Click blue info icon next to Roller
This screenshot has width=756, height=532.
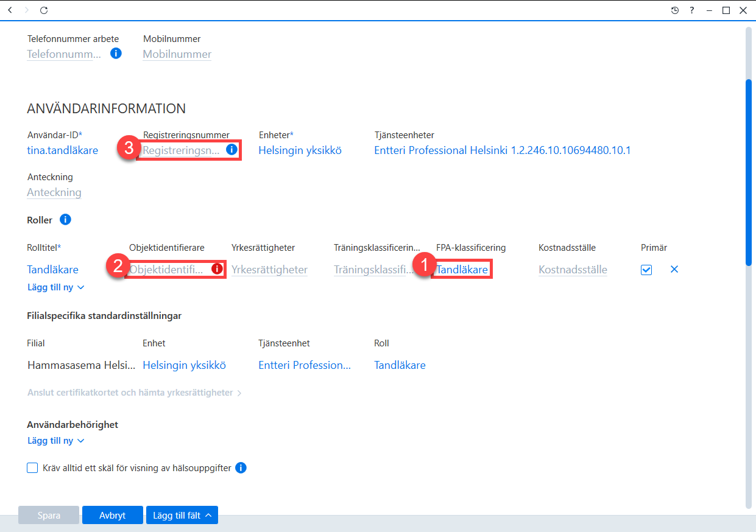click(66, 219)
